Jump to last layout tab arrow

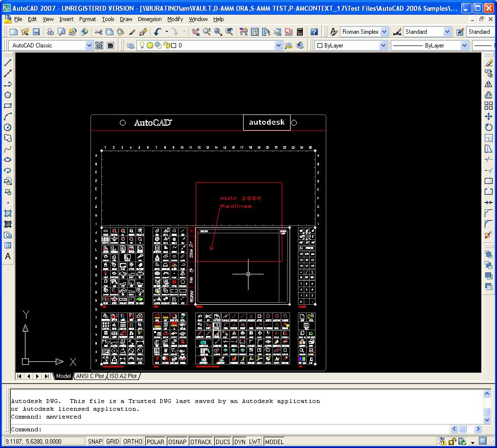point(46,376)
